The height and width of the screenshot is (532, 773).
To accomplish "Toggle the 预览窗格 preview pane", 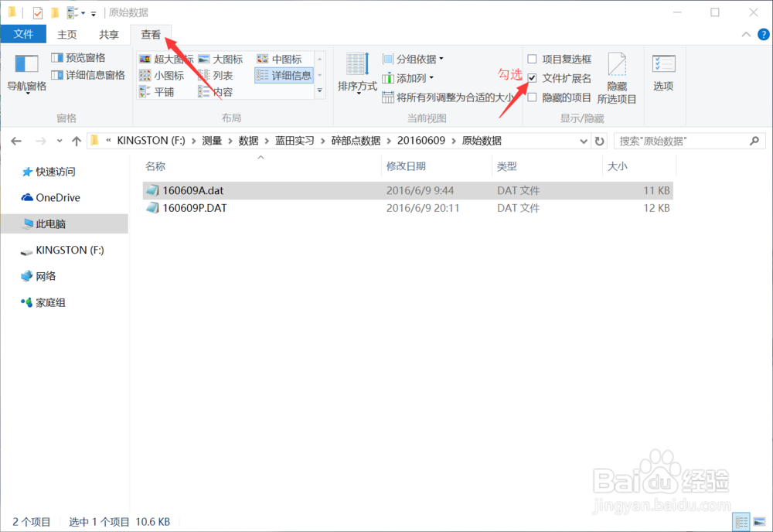I will 81,57.
